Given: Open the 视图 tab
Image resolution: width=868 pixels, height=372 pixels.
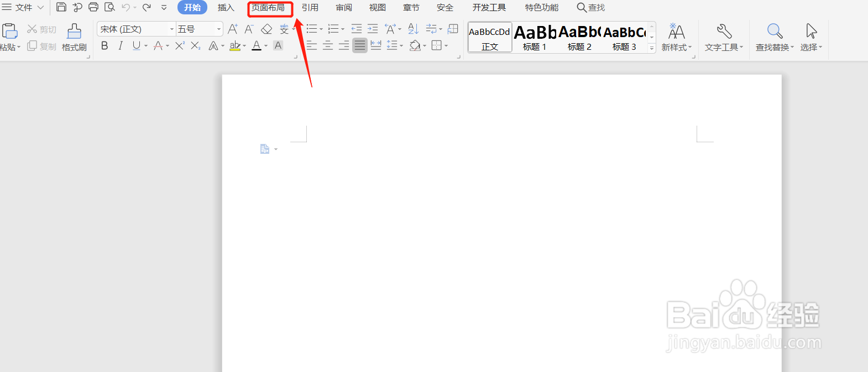Looking at the screenshot, I should (378, 7).
